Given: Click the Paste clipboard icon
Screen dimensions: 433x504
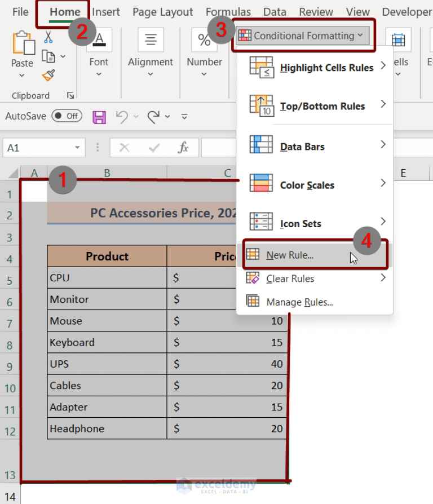Looking at the screenshot, I should click(x=24, y=42).
